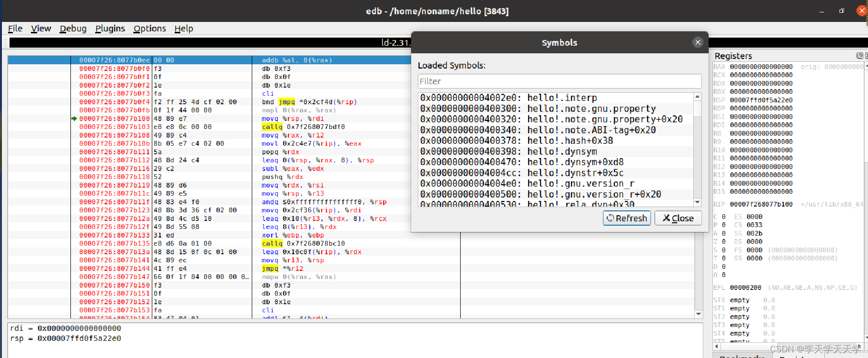Select symbol hello!.dynstr+0x5c

tap(556, 173)
